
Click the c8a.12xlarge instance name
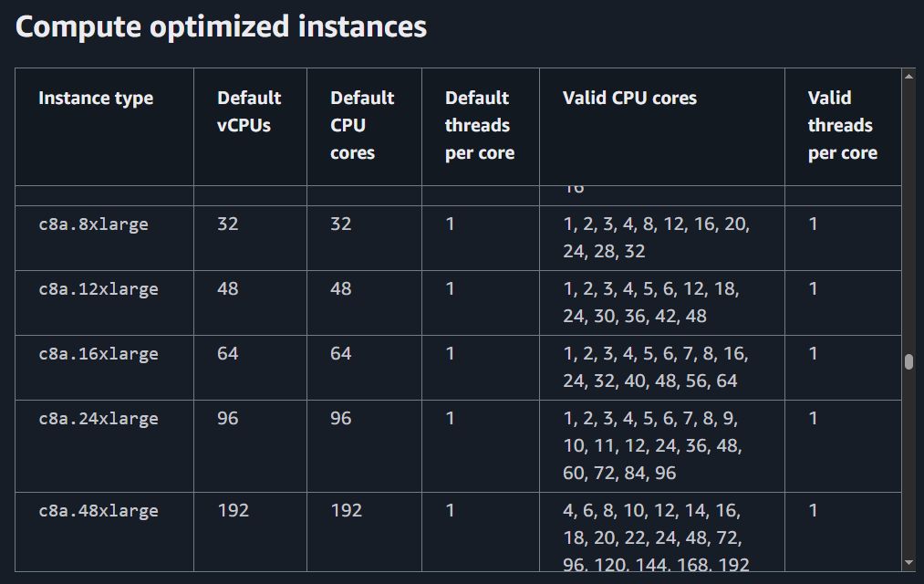click(x=99, y=289)
